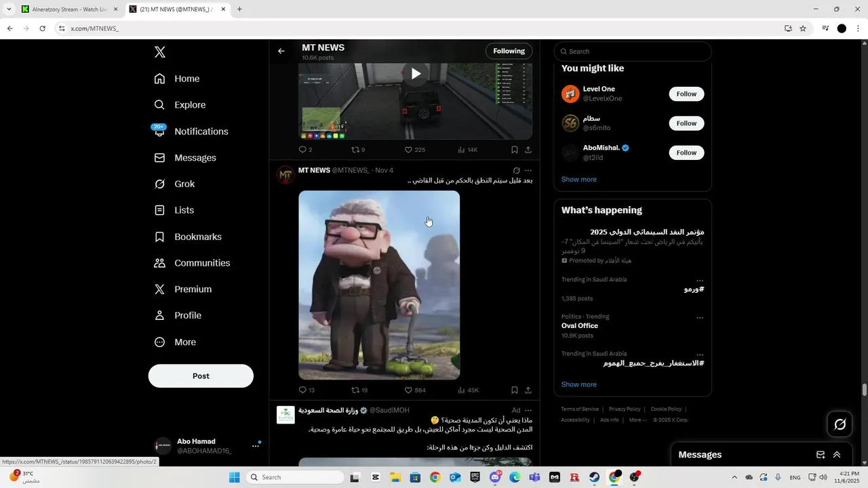Screen dimensions: 868x488
Task: Open floating Grok button
Action: (840, 424)
